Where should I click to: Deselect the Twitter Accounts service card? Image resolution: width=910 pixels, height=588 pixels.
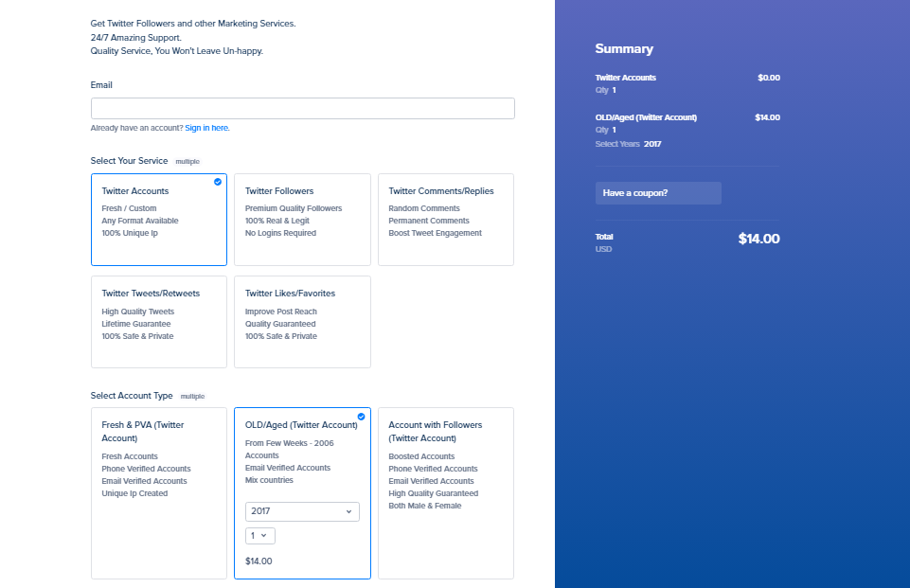pyautogui.click(x=158, y=220)
